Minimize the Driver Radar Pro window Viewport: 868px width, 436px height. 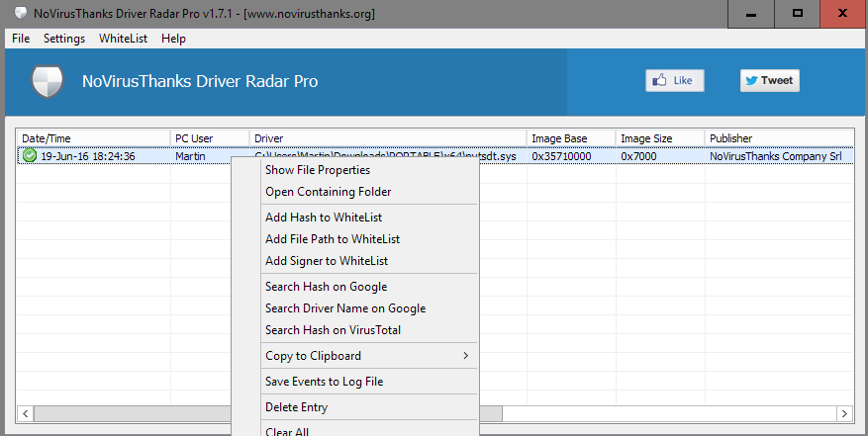coord(751,14)
